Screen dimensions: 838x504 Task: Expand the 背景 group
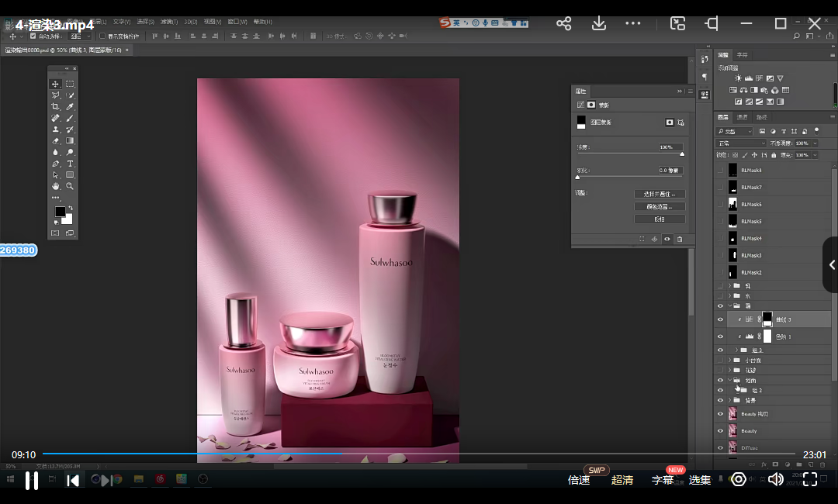click(729, 400)
